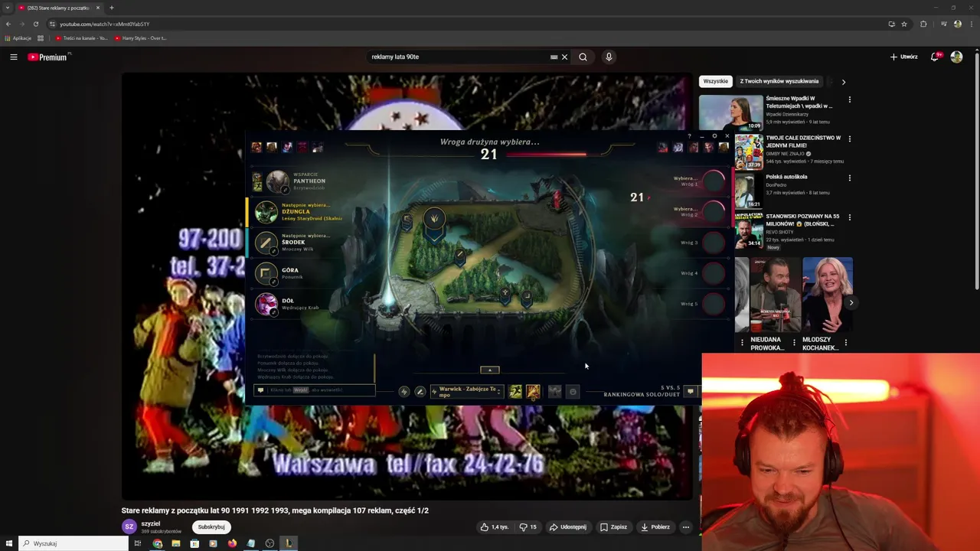This screenshot has height=551, width=980.
Task: Show next Shorts with right arrow
Action: pyautogui.click(x=851, y=302)
